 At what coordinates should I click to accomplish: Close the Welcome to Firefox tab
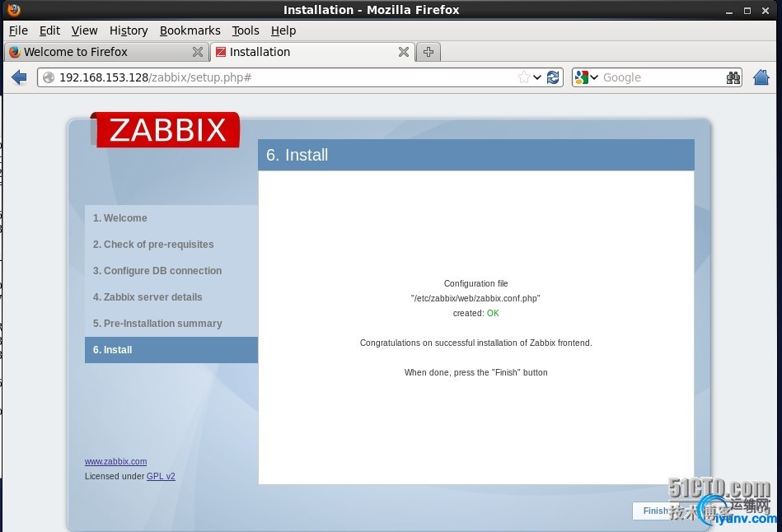[198, 52]
